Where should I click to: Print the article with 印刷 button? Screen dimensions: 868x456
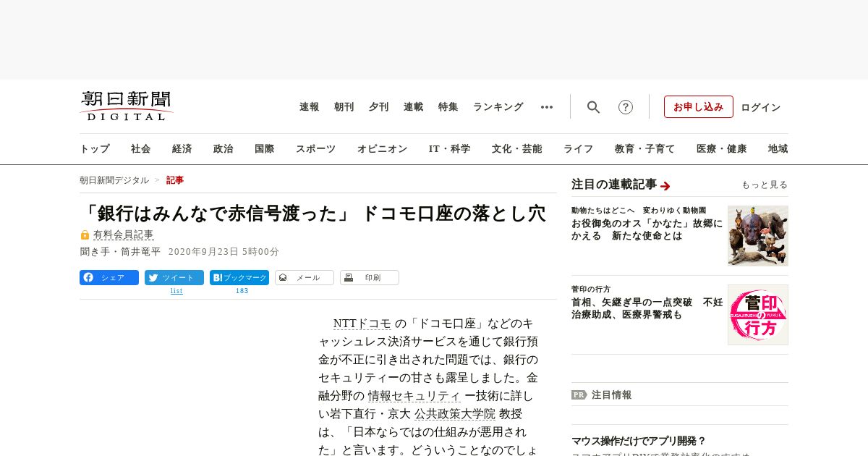click(370, 278)
